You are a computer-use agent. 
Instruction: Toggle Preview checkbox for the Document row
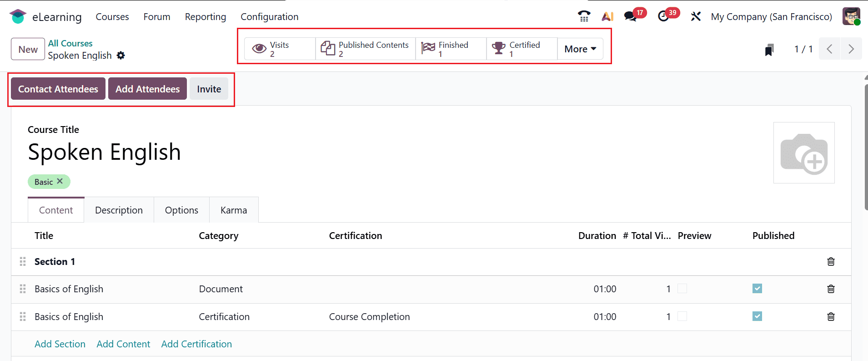click(x=682, y=289)
